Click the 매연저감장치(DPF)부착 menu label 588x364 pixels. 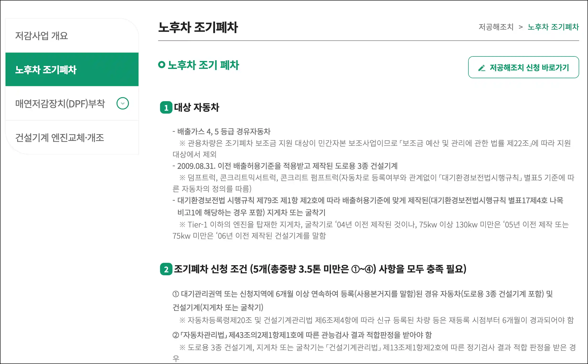coord(60,104)
